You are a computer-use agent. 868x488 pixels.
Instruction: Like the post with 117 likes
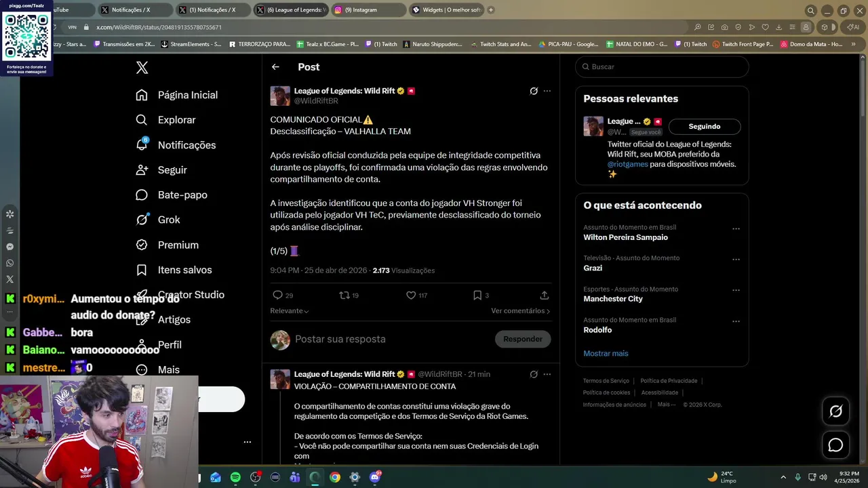tap(410, 296)
